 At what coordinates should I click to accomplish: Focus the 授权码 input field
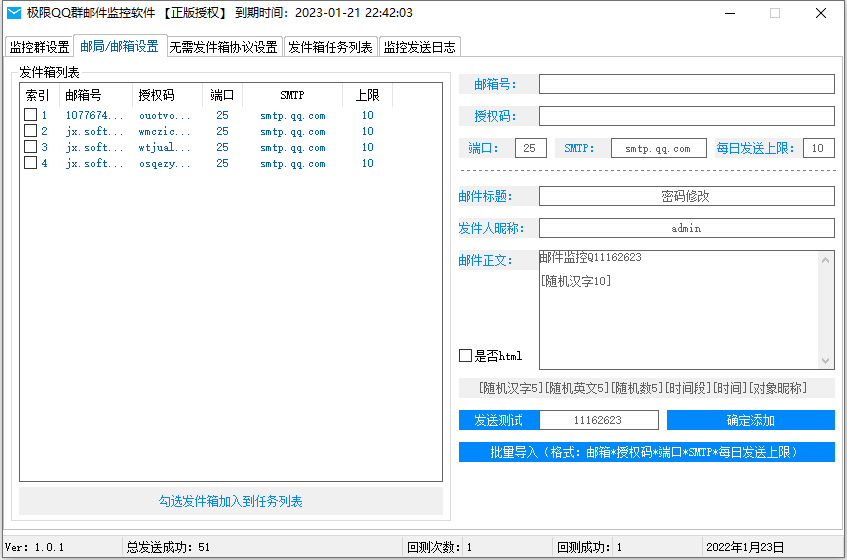tap(687, 116)
